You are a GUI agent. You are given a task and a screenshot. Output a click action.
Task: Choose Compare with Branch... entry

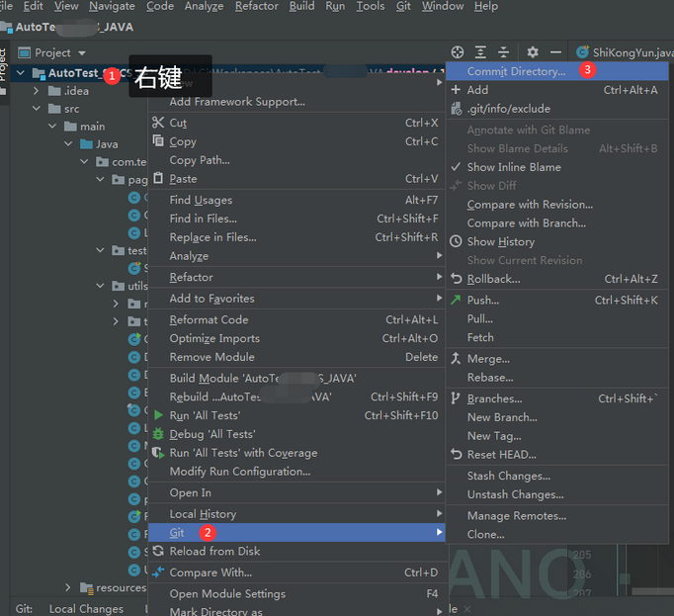pyautogui.click(x=557, y=222)
